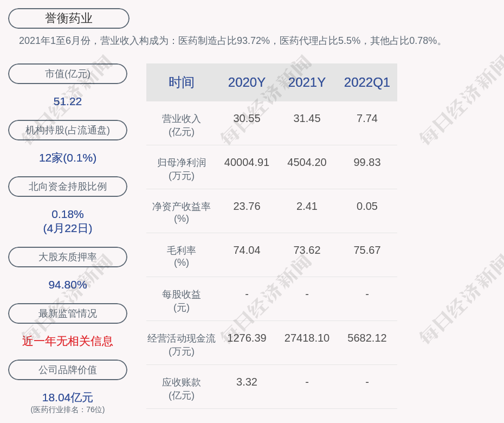Click the 公司品牌价值 pill label

point(68,370)
